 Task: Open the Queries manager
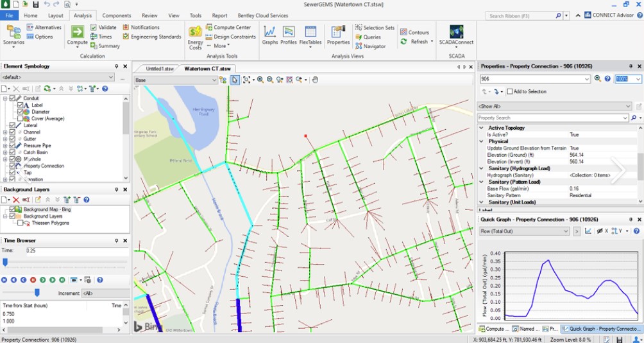point(368,37)
